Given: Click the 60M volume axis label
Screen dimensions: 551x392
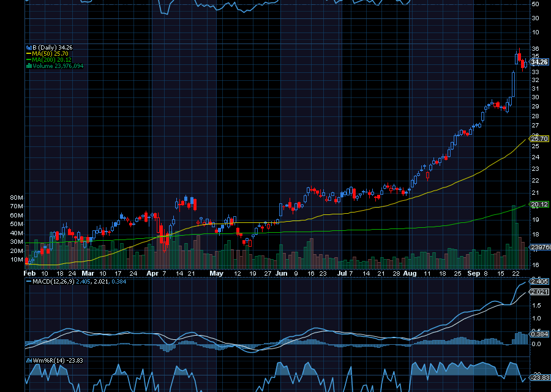Looking at the screenshot, I should [17, 216].
